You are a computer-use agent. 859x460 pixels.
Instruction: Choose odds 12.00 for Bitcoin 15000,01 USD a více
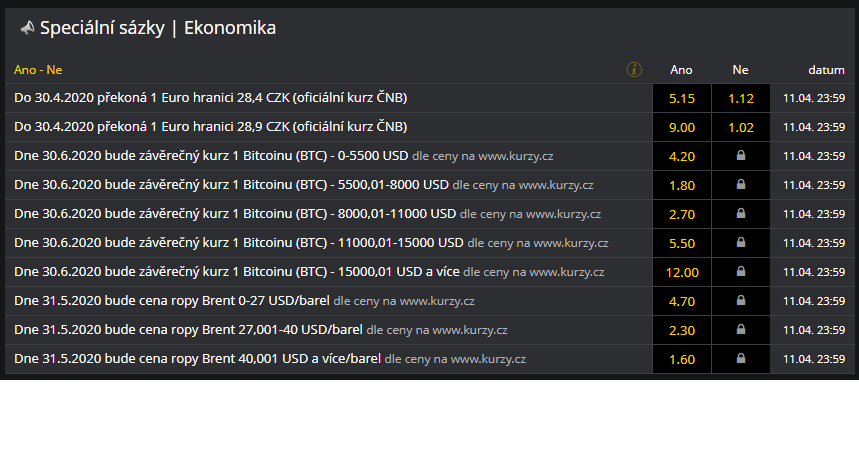682,272
